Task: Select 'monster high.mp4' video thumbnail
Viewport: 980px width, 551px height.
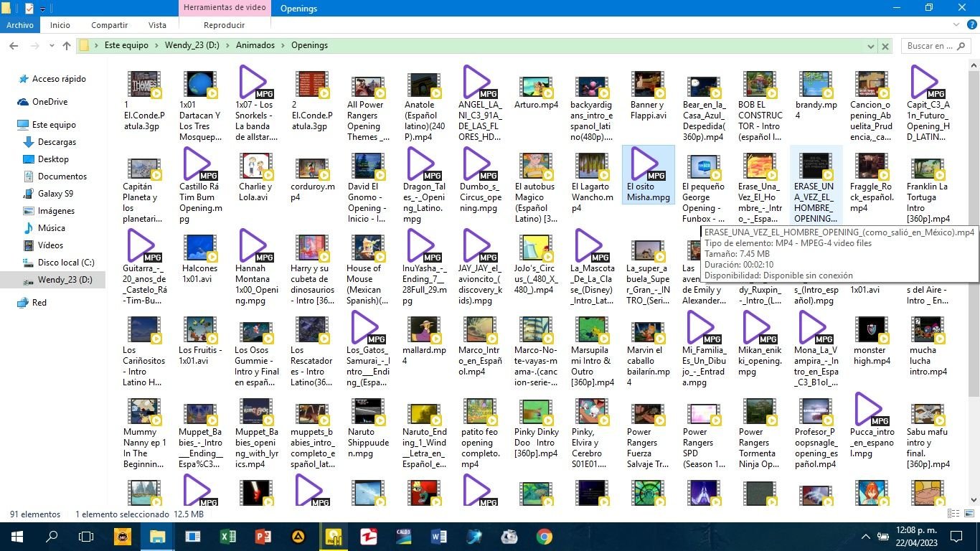Action: (x=872, y=330)
